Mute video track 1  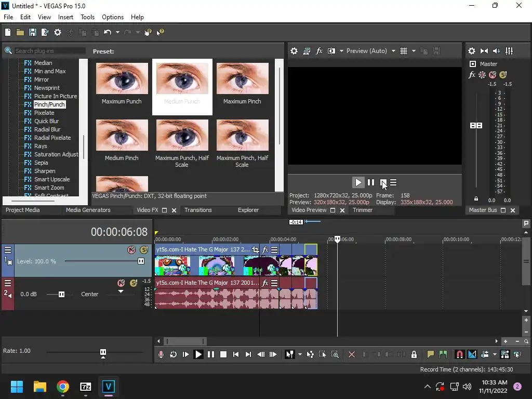pos(131,250)
